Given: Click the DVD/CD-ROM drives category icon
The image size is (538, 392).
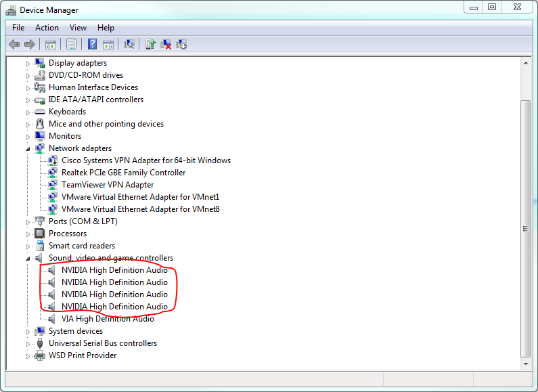Looking at the screenshot, I should pyautogui.click(x=40, y=75).
